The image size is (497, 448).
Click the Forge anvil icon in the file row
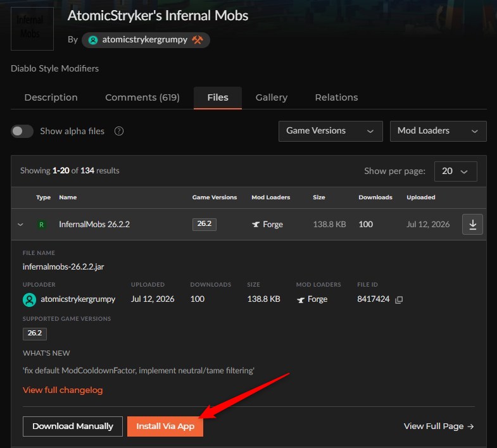pos(256,225)
